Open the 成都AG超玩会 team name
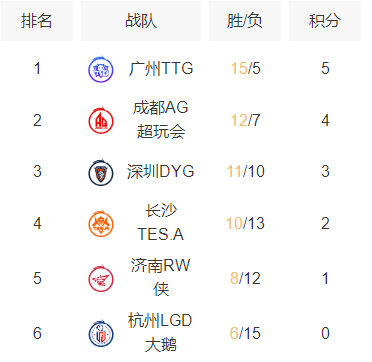The image size is (372, 362). coord(161,120)
